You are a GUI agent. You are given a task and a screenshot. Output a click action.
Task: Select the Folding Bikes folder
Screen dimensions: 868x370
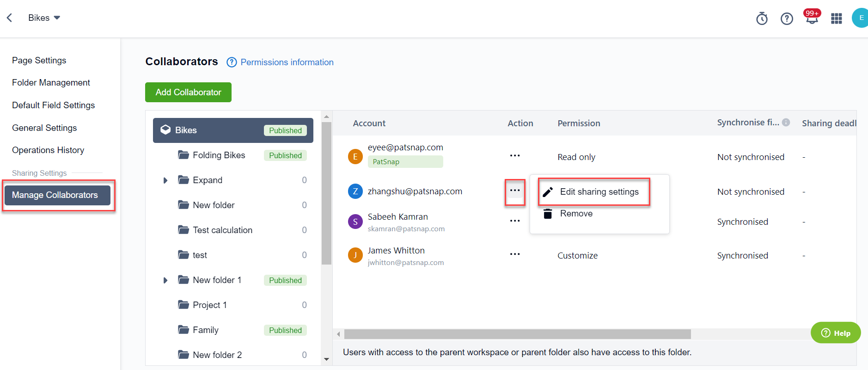coord(219,155)
